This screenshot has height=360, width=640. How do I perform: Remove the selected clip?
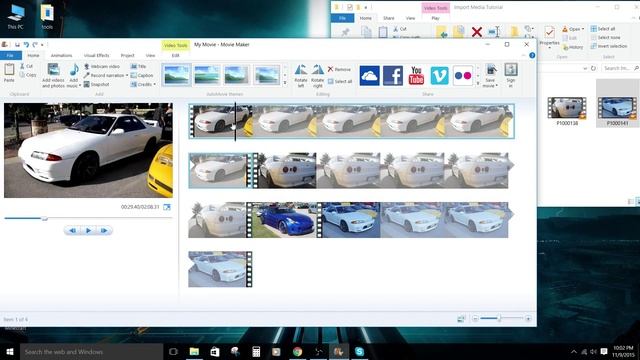[x=339, y=69]
